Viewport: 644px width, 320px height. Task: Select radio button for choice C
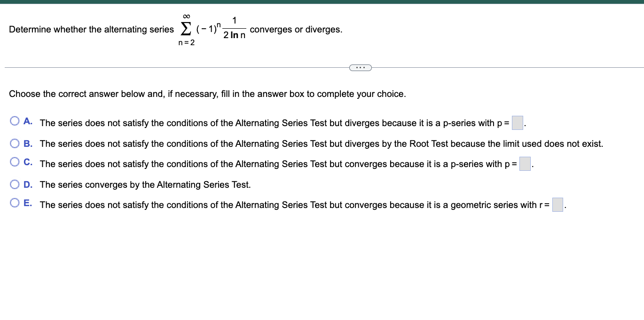tap(15, 162)
